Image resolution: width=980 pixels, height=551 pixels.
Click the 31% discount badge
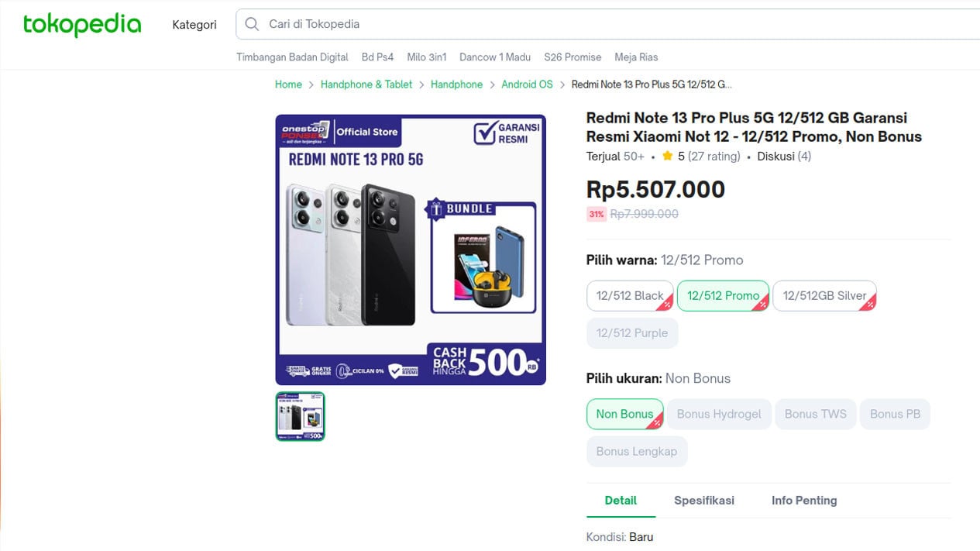click(x=597, y=214)
